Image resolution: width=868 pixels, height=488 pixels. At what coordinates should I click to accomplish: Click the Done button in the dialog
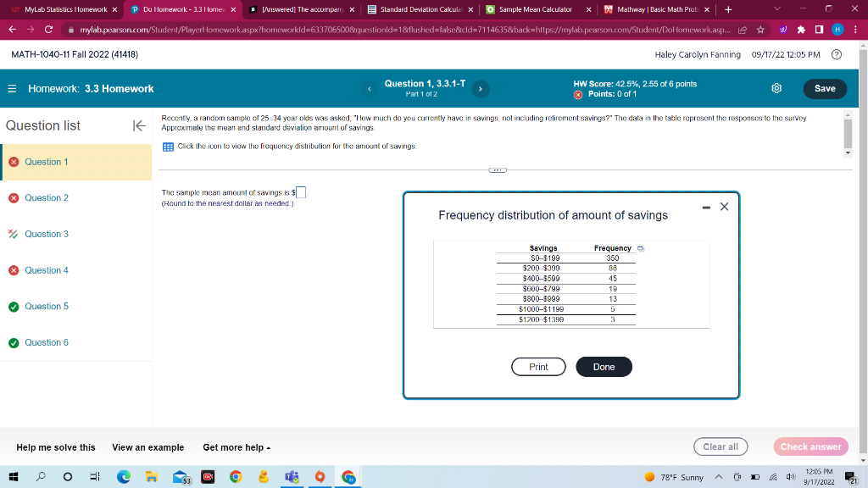[604, 367]
